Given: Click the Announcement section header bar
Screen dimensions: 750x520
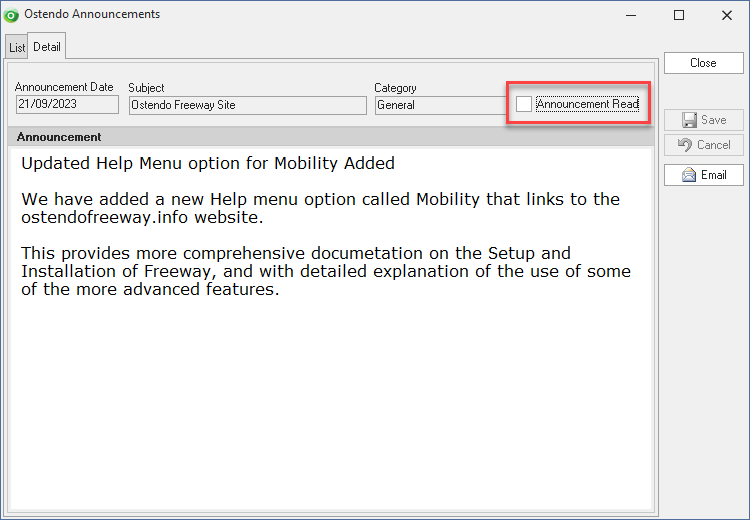Looking at the screenshot, I should [x=331, y=137].
